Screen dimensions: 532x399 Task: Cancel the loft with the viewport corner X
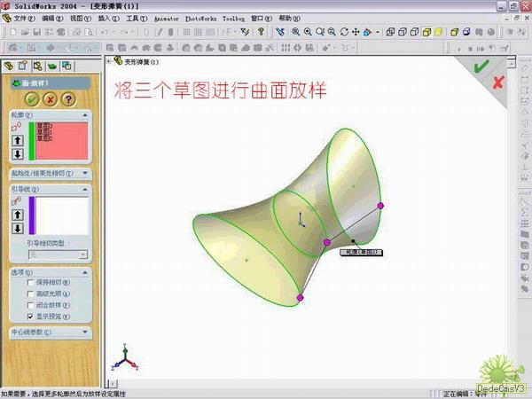click(497, 82)
